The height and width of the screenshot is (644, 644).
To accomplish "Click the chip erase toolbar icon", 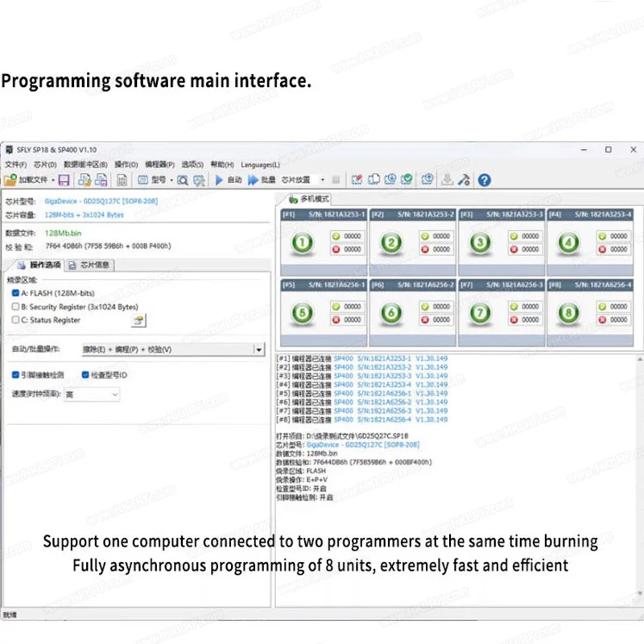I will (357, 180).
